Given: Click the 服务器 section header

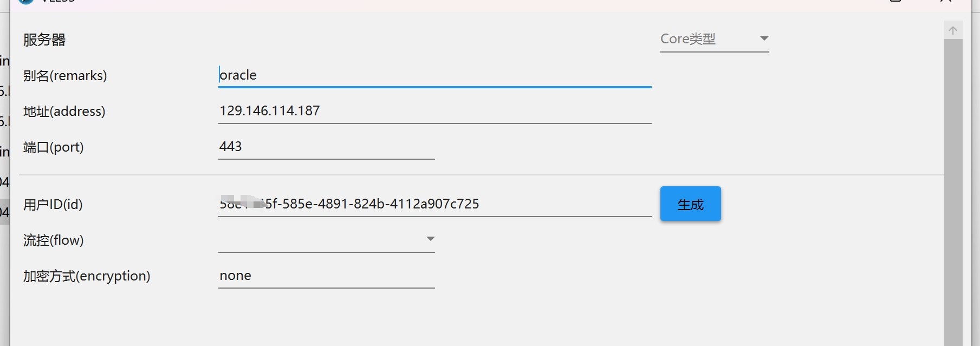Looking at the screenshot, I should [44, 40].
